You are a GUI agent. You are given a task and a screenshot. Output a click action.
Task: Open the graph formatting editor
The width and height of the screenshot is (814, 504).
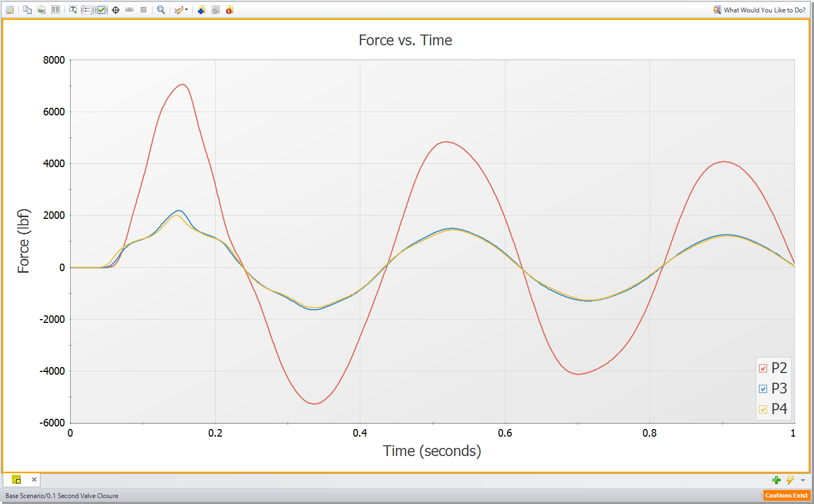10,9
